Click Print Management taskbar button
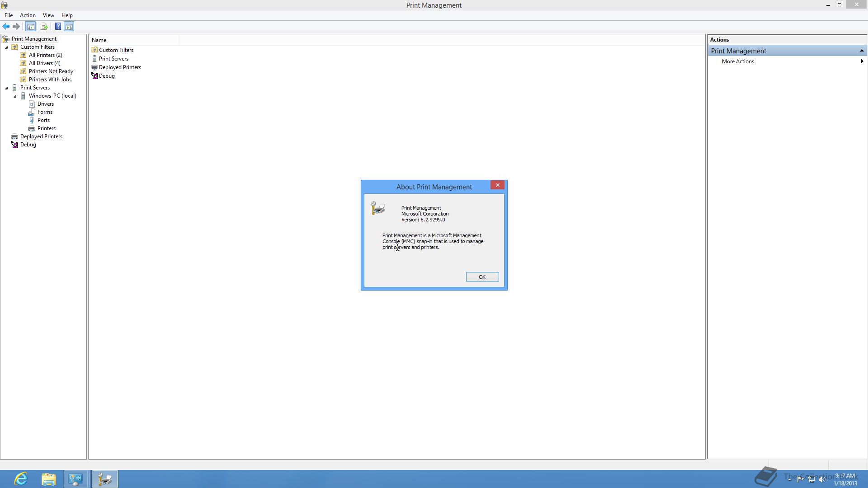868x488 pixels. click(x=105, y=479)
